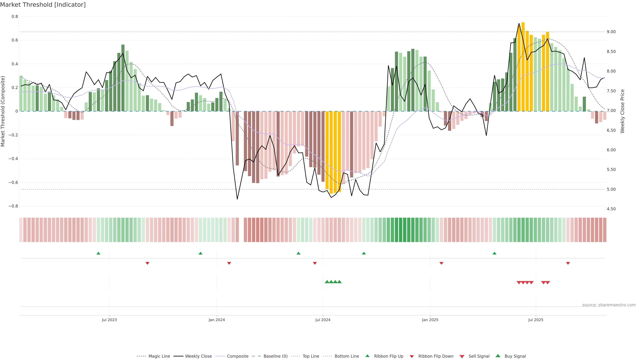Click the Jan 2025 x-axis label

[x=430, y=320]
